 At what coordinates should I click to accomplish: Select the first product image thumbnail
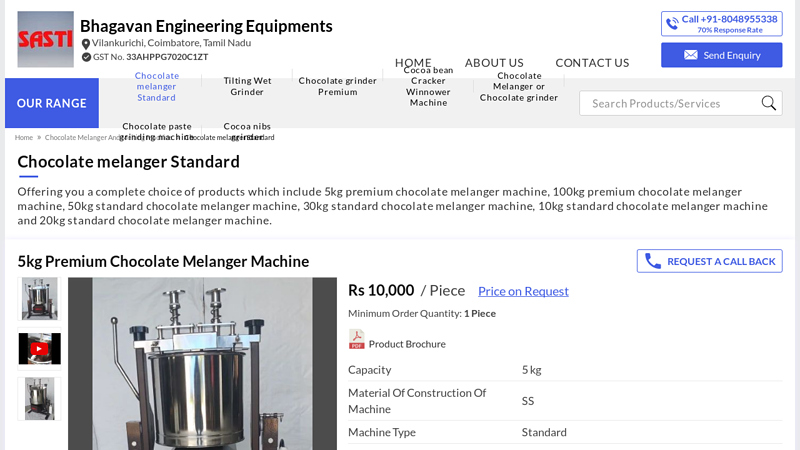tap(40, 298)
